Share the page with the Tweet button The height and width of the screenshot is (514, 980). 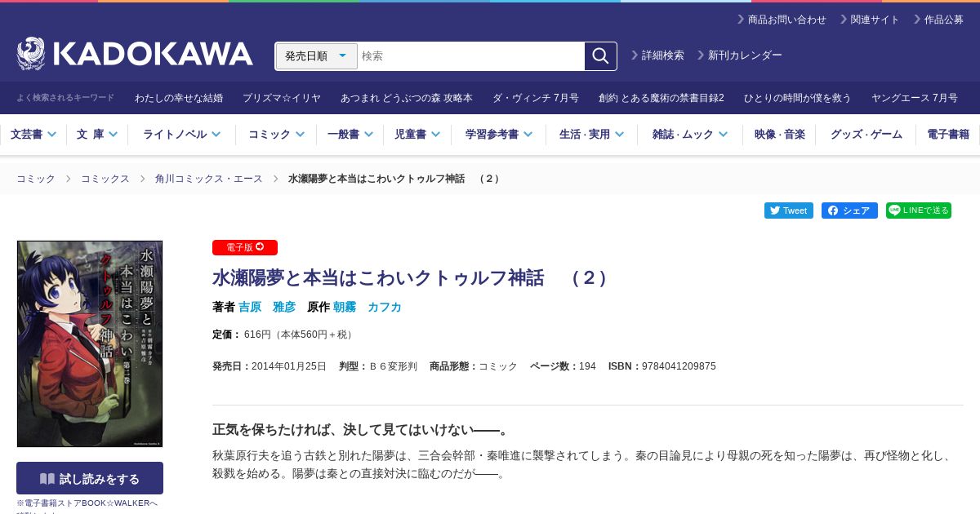pyautogui.click(x=789, y=210)
